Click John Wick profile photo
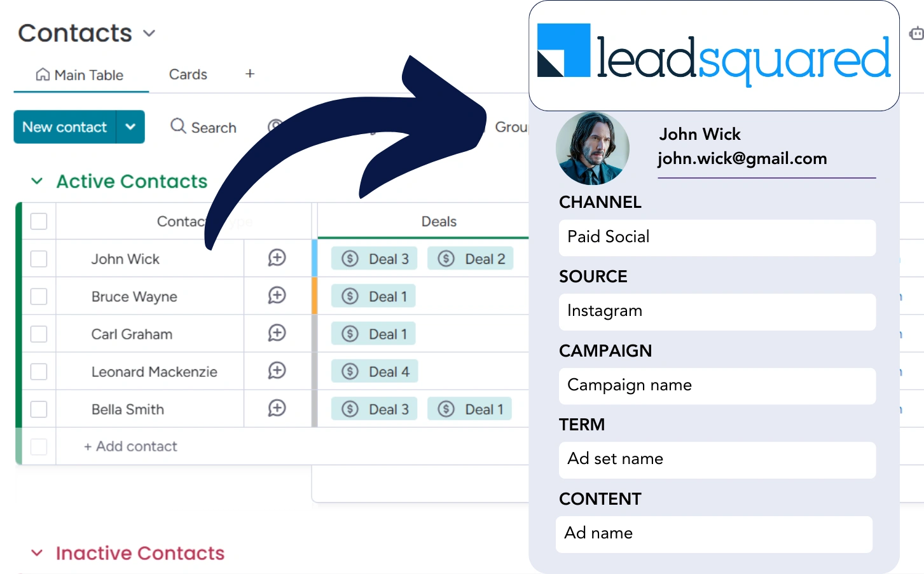 593,148
